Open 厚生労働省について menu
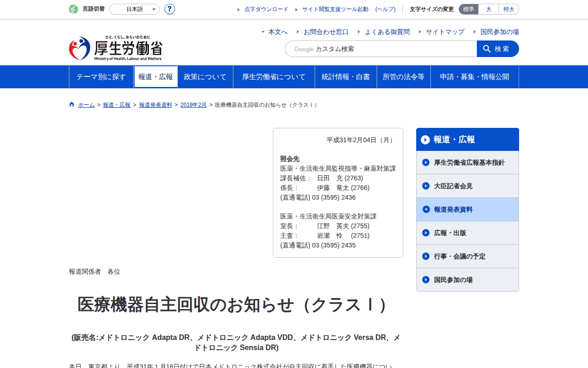The width and height of the screenshot is (588, 368). [274, 77]
